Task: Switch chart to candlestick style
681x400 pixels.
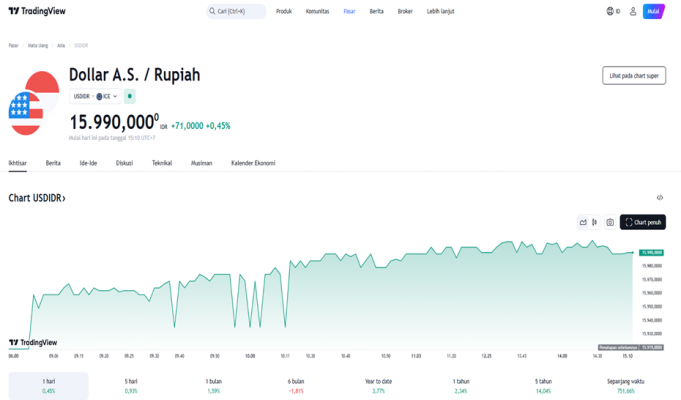Action: (596, 222)
